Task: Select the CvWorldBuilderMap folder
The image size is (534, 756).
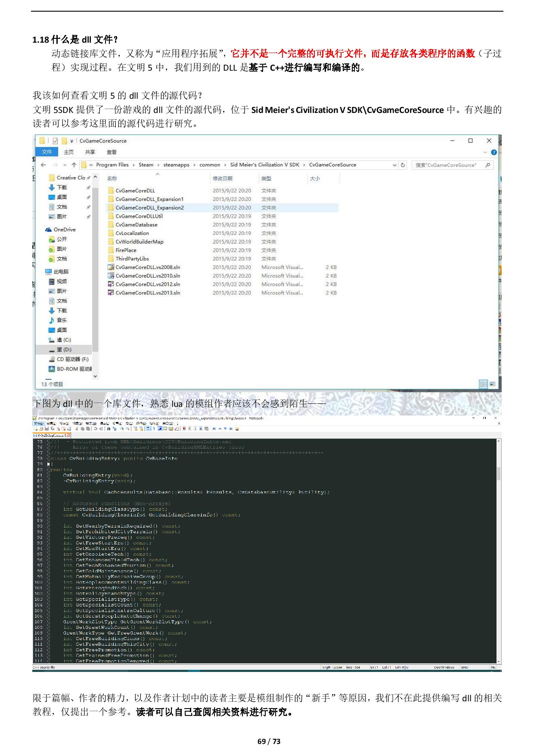Action: click(x=140, y=242)
